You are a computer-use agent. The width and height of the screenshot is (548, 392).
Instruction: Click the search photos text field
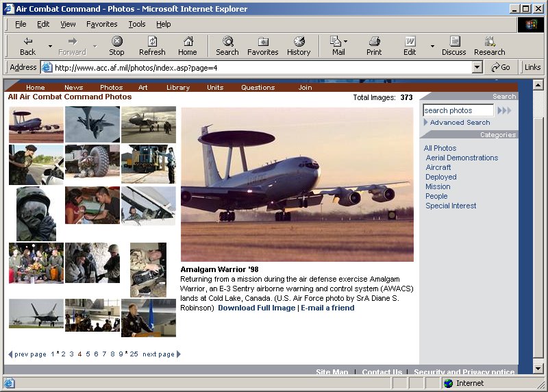tap(457, 110)
